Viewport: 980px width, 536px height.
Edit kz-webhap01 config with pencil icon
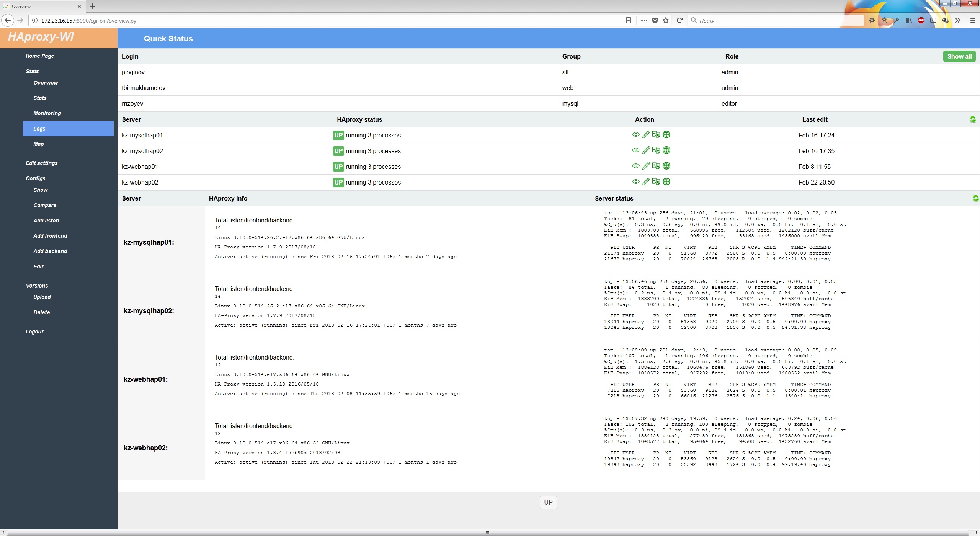(646, 166)
